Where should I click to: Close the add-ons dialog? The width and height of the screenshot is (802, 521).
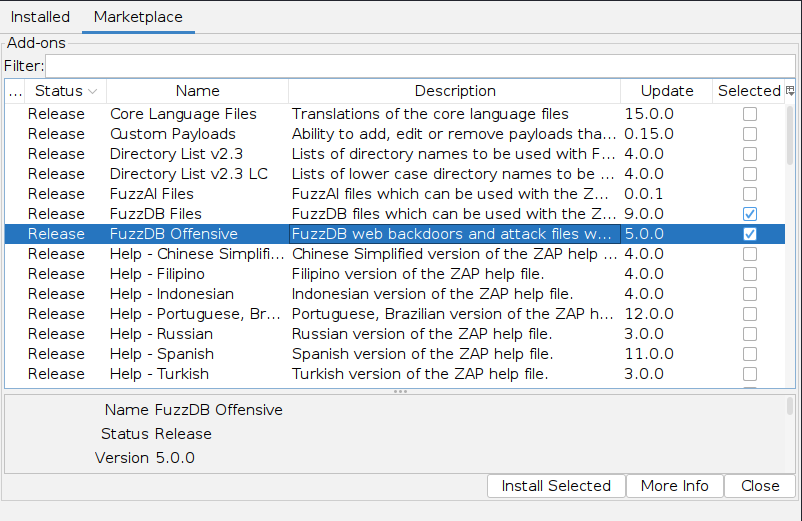pyautogui.click(x=760, y=486)
